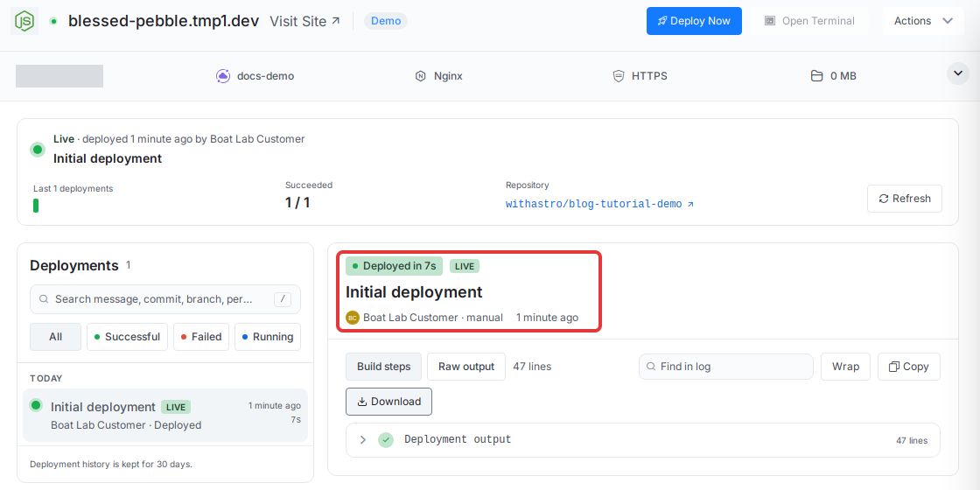Click the docs-demo cloud icon
Viewport: 980px width, 490px height.
click(x=223, y=76)
